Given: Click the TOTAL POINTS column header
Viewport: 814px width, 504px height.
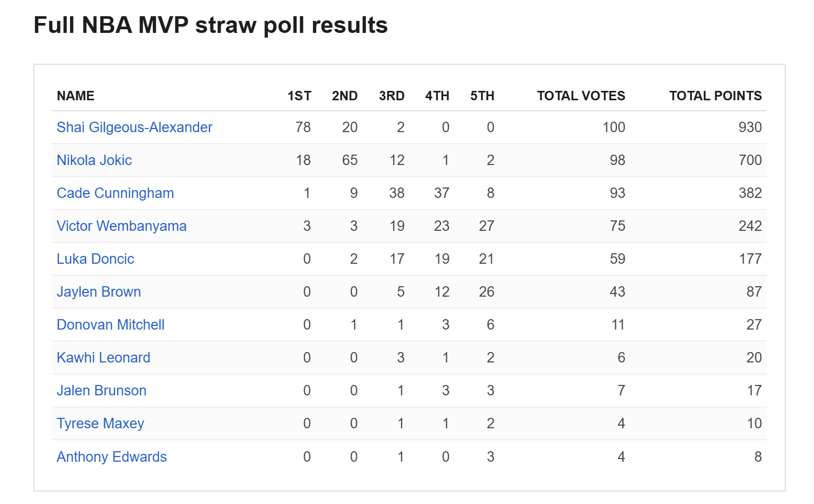Looking at the screenshot, I should click(715, 96).
